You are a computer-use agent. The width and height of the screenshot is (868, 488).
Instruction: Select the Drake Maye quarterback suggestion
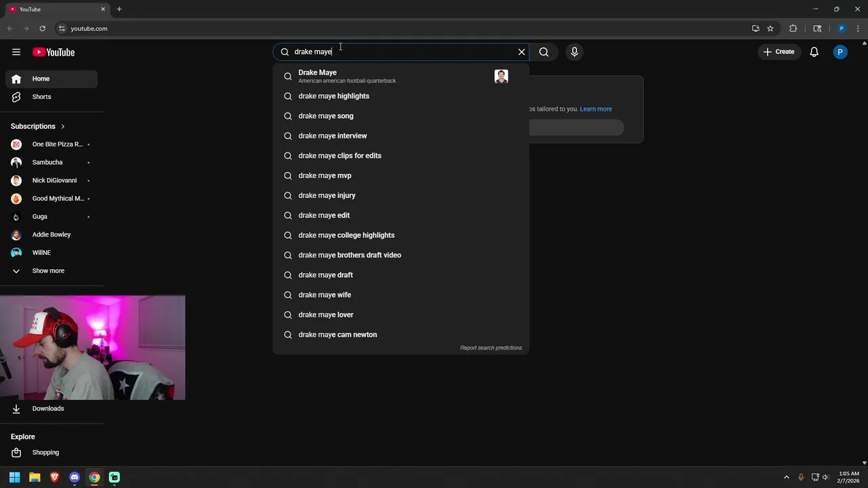401,76
